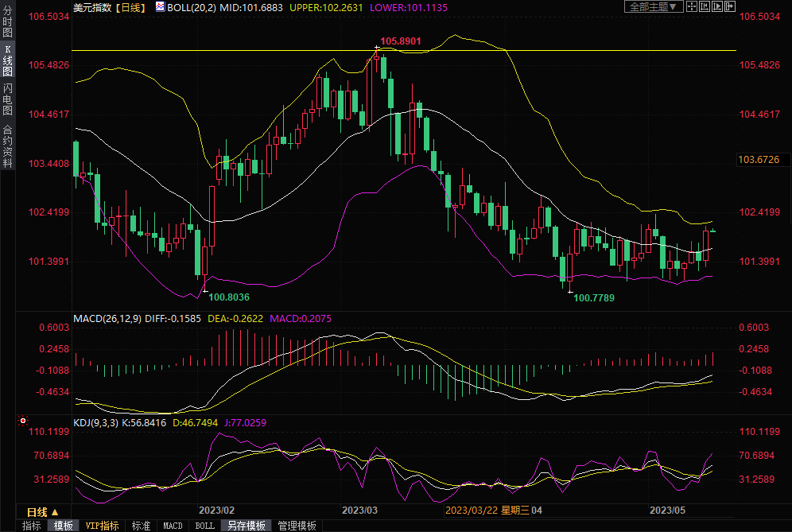This screenshot has height=532, width=792.
Task: Open the 全部主题 dropdown
Action: (x=654, y=7)
